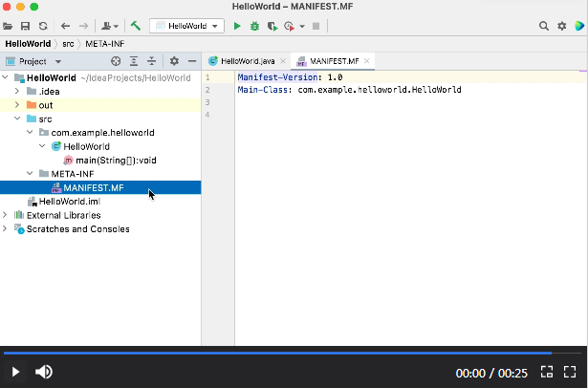The width and height of the screenshot is (588, 388).
Task: Collapse the com.example.helloworld package
Action: pyautogui.click(x=30, y=132)
